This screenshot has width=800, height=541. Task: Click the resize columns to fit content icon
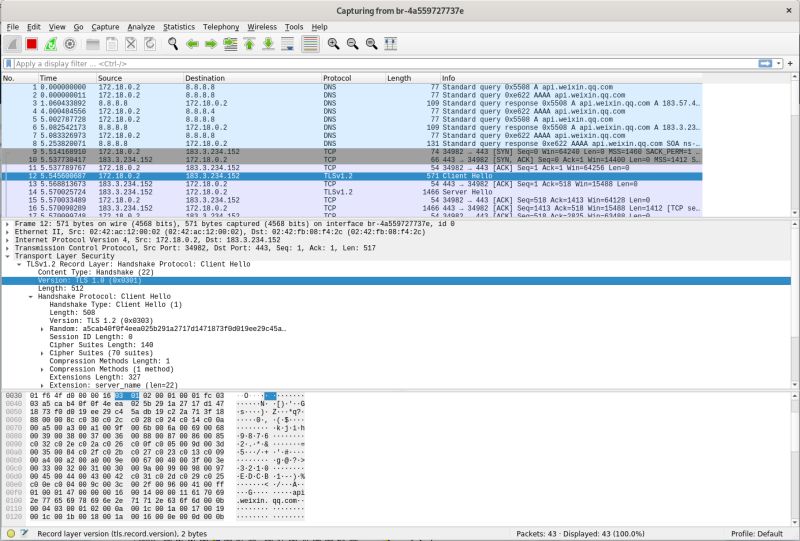391,44
